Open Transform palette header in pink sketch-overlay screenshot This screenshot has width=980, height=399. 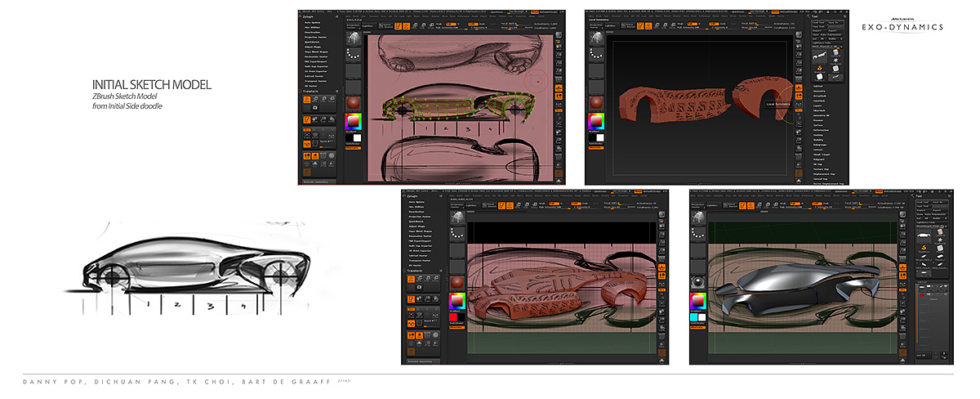click(312, 92)
